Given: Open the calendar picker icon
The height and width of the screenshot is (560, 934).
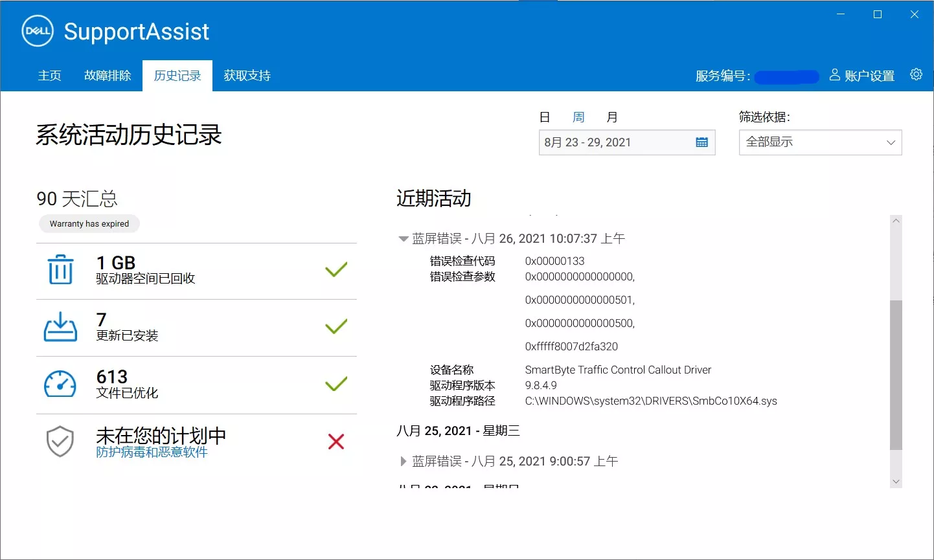Looking at the screenshot, I should 701,142.
